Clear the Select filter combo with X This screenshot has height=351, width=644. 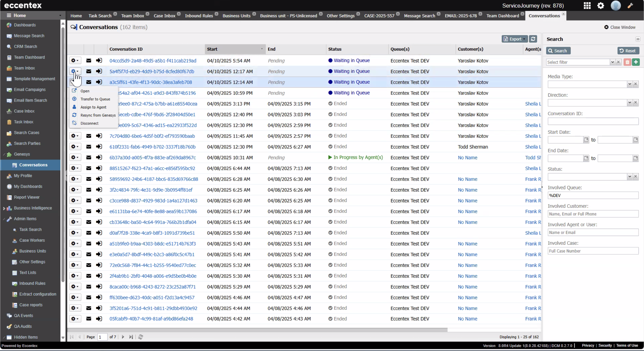pos(618,62)
